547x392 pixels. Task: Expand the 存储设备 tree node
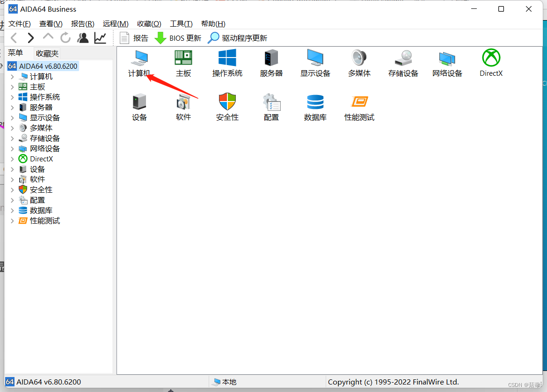point(12,138)
